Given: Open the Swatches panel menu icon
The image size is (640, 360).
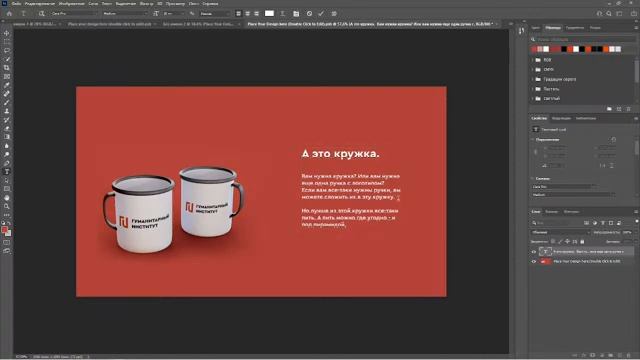Looking at the screenshot, I should point(636,28).
